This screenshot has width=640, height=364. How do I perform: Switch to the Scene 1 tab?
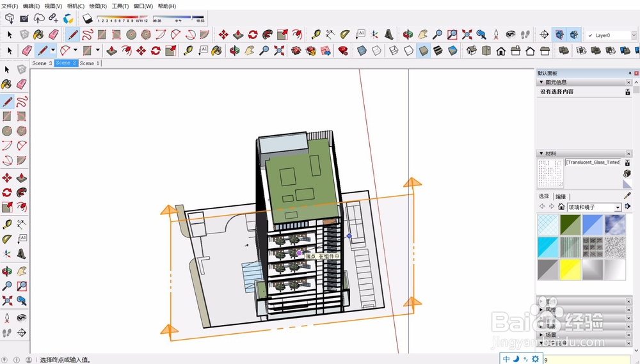coord(90,63)
